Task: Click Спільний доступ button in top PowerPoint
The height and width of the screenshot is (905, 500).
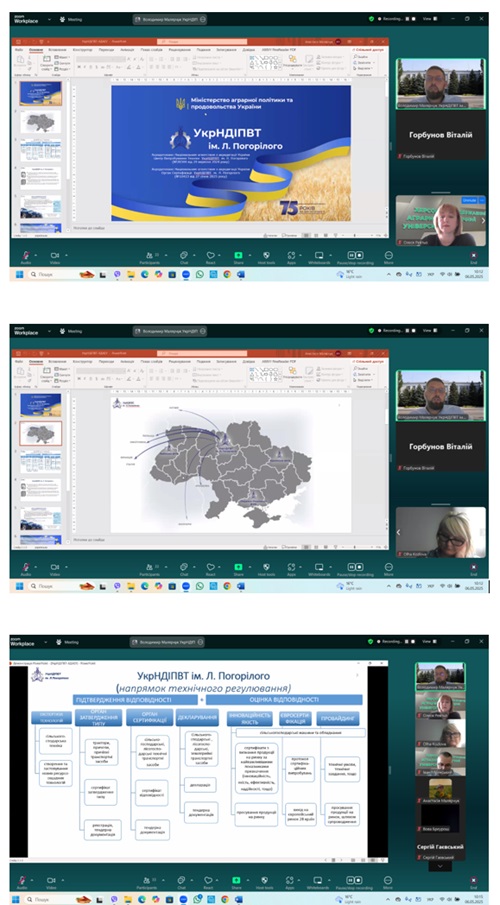Action: [370, 50]
